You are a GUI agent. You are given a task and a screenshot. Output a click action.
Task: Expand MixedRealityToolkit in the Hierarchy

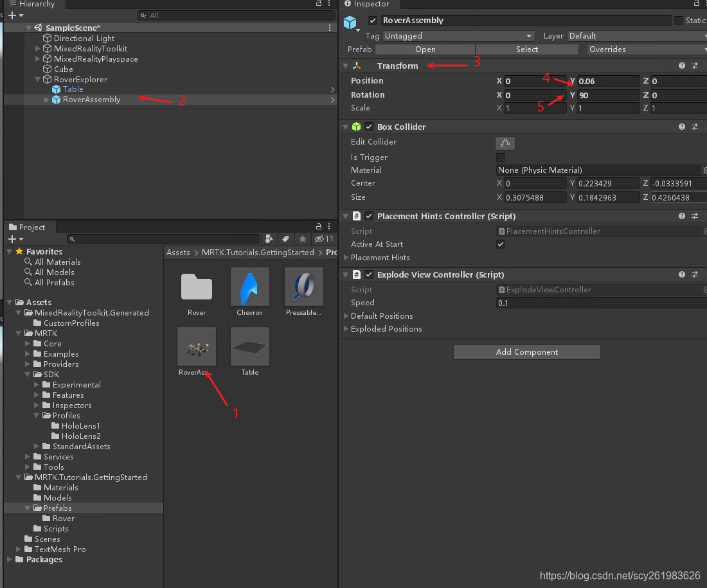point(38,48)
